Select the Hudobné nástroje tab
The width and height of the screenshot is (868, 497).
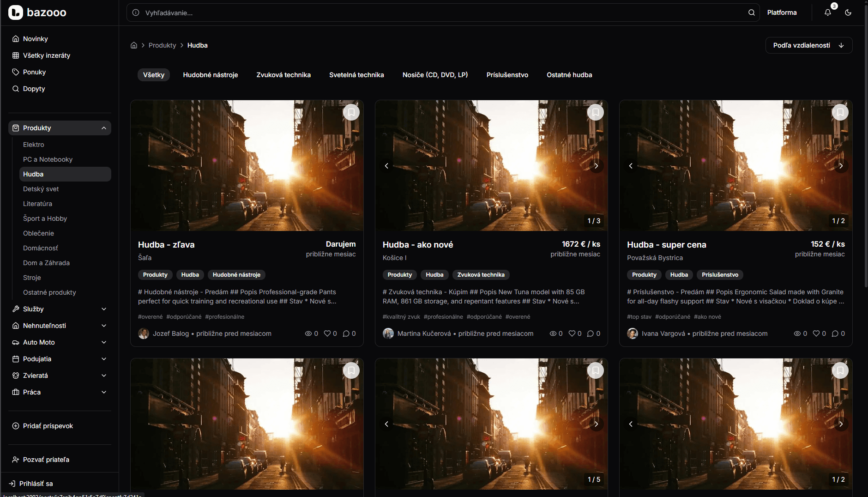click(211, 75)
